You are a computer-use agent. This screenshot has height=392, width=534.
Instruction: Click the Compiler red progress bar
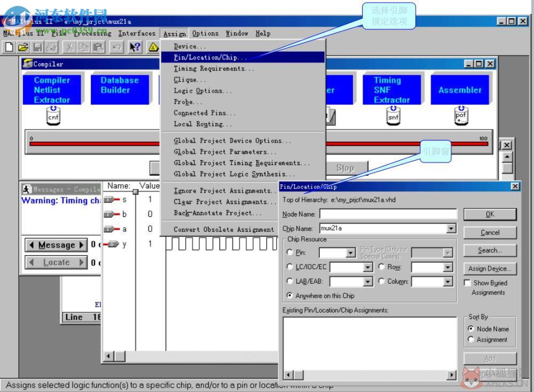[259, 144]
